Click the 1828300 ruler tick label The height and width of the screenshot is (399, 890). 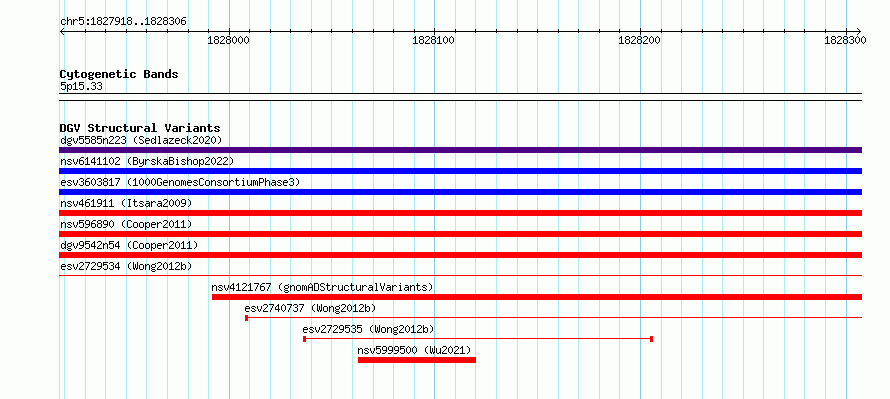click(x=845, y=40)
